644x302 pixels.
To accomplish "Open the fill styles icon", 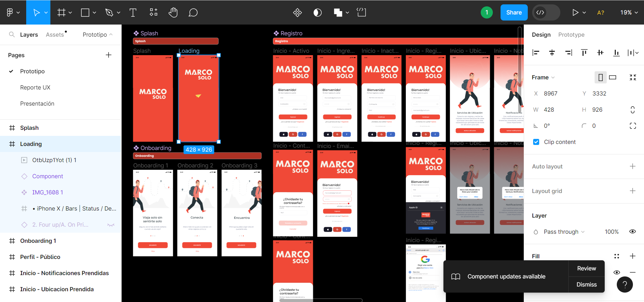I will [616, 256].
